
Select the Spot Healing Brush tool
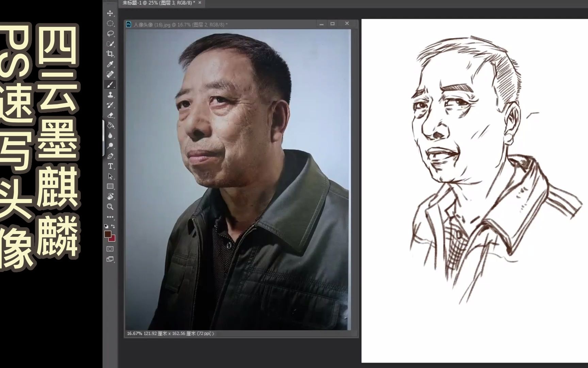(x=110, y=74)
